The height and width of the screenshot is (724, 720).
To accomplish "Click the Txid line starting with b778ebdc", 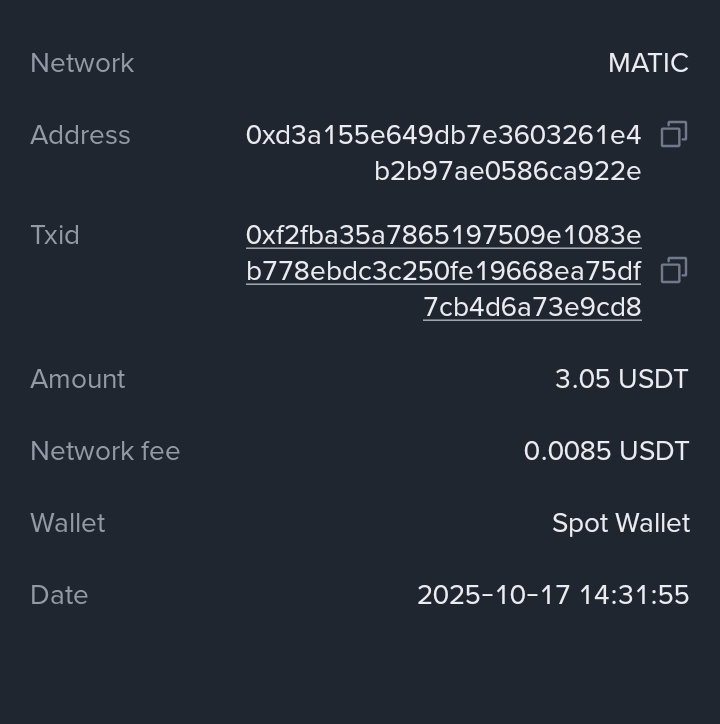I will (x=443, y=271).
